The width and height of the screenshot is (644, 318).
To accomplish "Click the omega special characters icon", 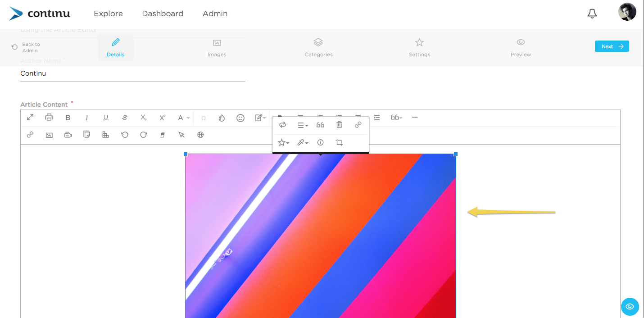I will click(x=204, y=118).
